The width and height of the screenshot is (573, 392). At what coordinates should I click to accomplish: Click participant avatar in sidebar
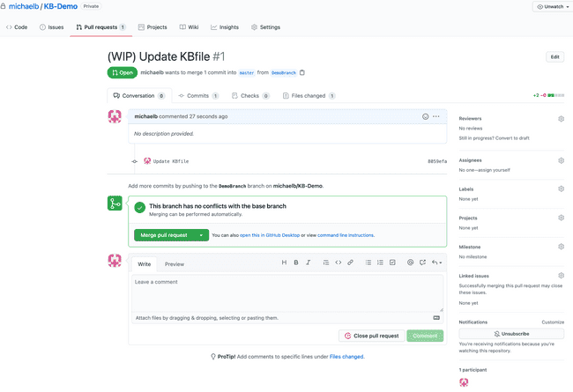pos(464,382)
